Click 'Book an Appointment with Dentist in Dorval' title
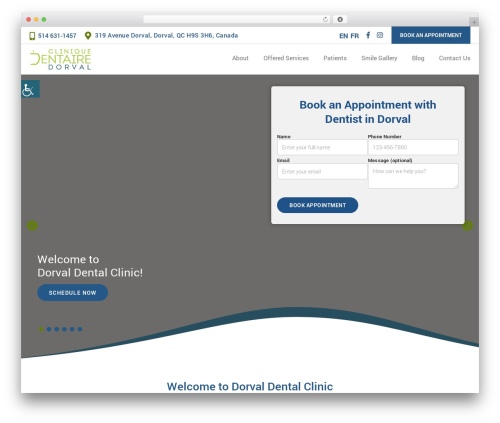Viewport: 500px width, 423px height. 368,112
